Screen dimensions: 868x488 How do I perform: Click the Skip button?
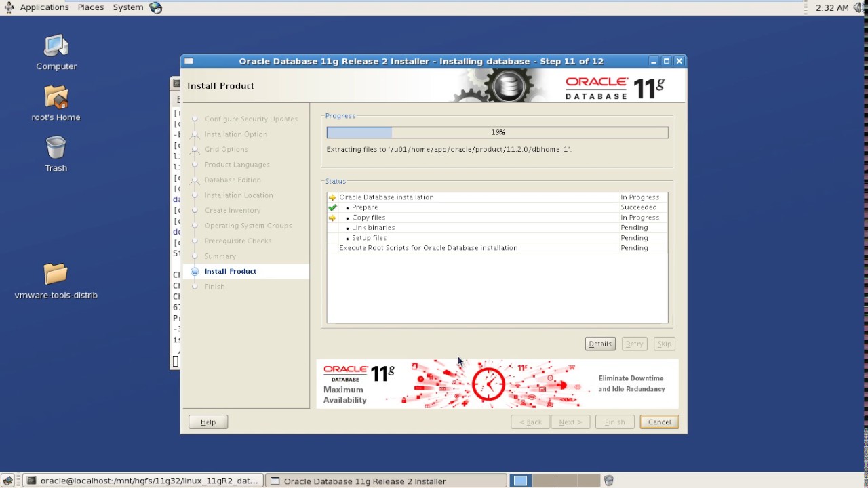[664, 344]
